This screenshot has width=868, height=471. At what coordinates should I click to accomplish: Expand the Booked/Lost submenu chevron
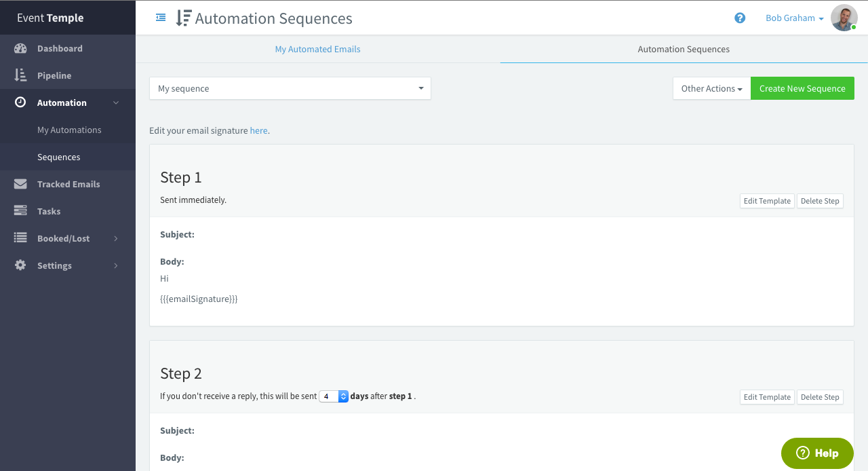[x=116, y=238]
